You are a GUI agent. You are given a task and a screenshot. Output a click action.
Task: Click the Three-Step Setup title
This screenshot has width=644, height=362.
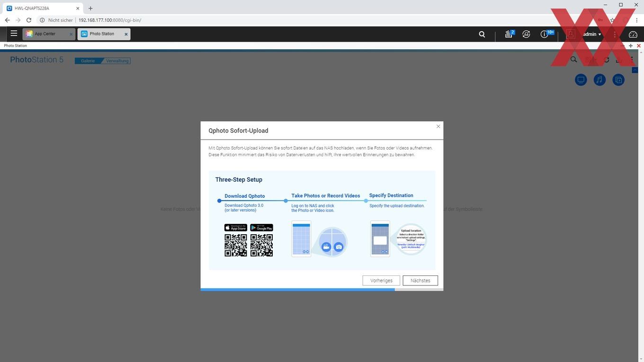(239, 180)
